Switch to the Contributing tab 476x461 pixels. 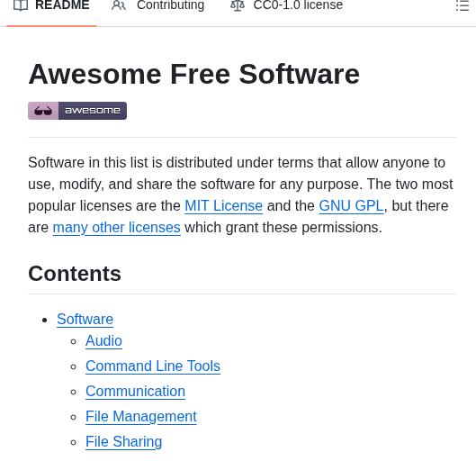(x=157, y=5)
